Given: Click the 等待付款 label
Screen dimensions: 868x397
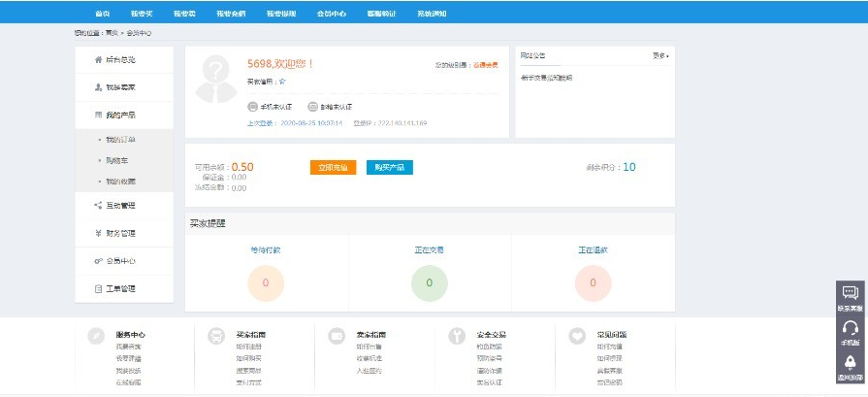Looking at the screenshot, I should tap(266, 249).
